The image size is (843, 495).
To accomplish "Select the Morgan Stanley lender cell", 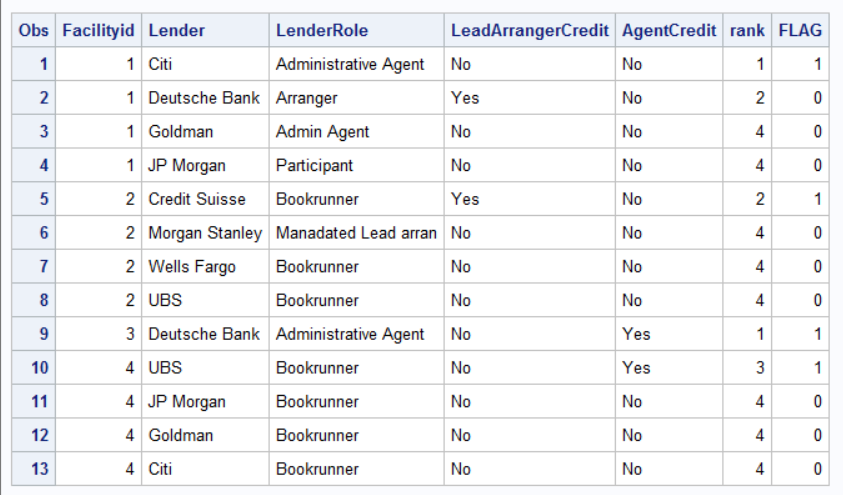I will click(204, 233).
